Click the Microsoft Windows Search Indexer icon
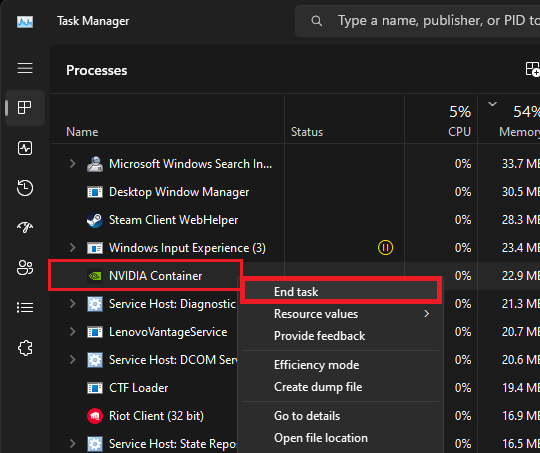Viewport: 540px width, 453px height. pyautogui.click(x=95, y=164)
